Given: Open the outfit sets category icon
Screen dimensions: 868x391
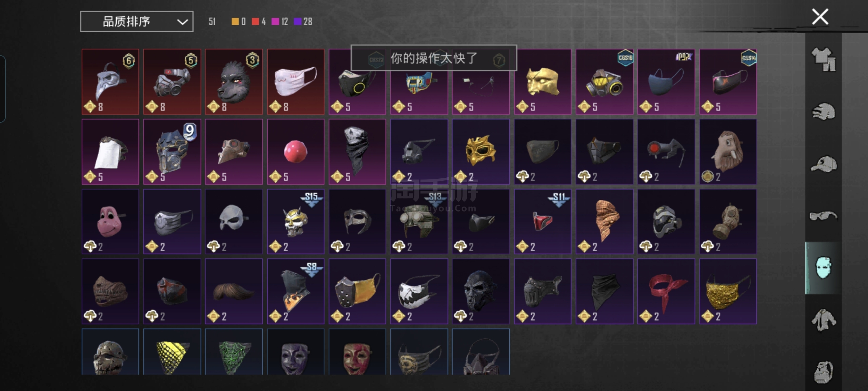Looking at the screenshot, I should (x=823, y=59).
